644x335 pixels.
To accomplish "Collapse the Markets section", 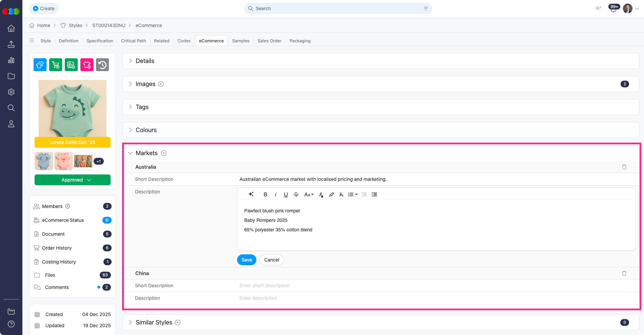I will click(x=130, y=153).
